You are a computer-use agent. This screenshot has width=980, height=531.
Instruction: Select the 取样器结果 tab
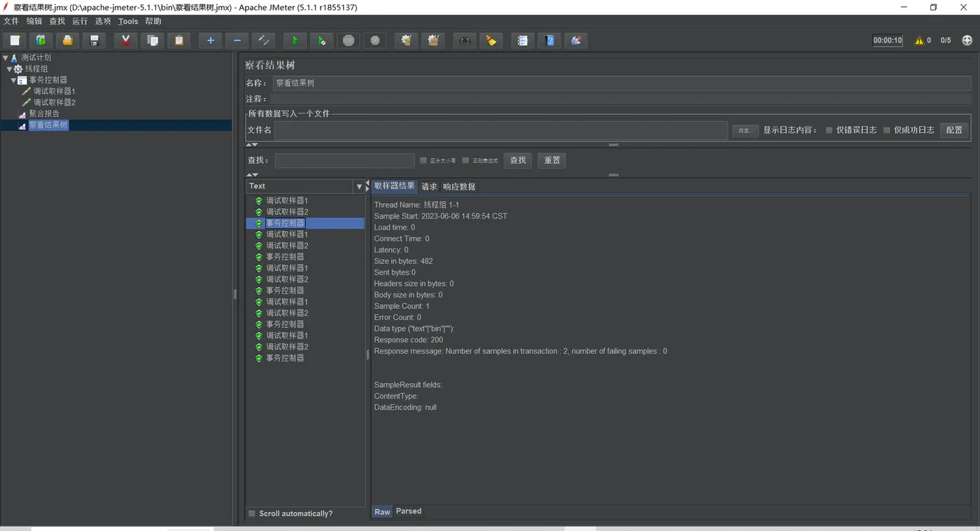[x=395, y=186]
